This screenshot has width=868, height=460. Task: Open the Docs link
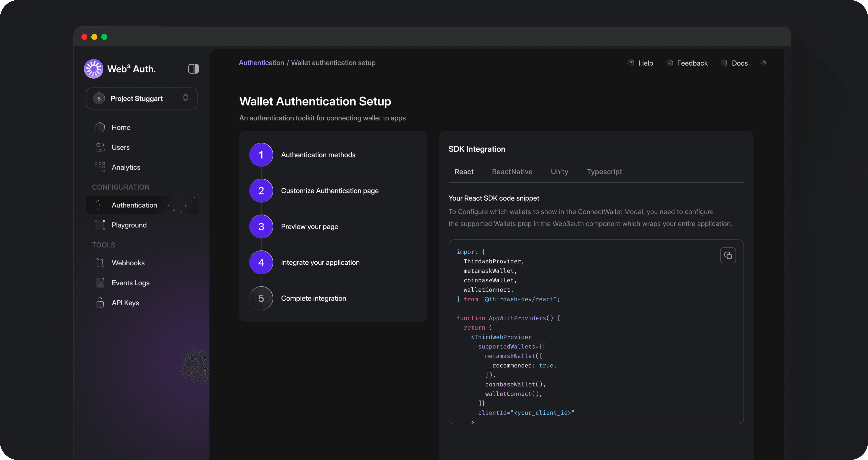(740, 63)
